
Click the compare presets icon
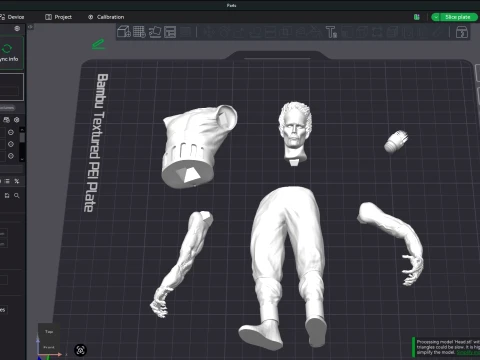click(17, 181)
